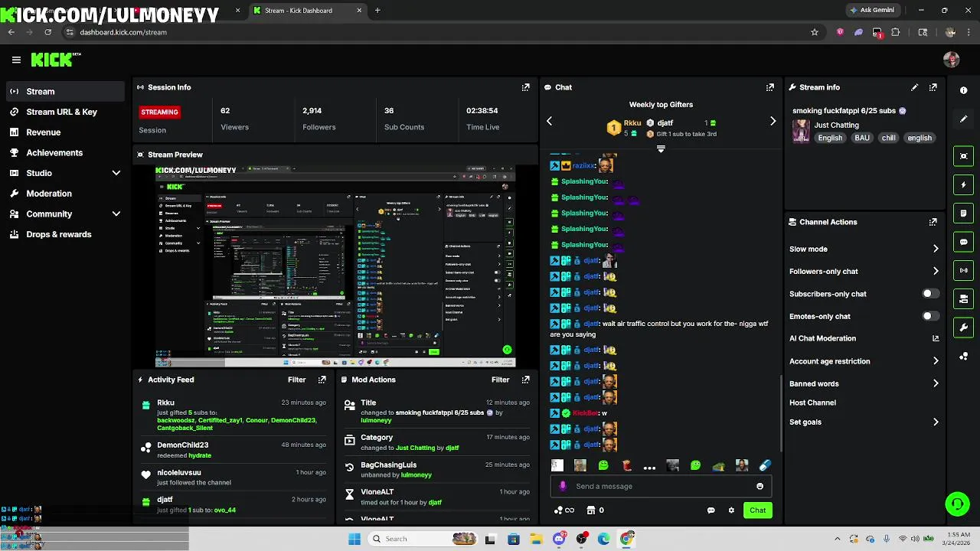The width and height of the screenshot is (980, 551).
Task: Open Moderation in sidebar
Action: point(65,194)
